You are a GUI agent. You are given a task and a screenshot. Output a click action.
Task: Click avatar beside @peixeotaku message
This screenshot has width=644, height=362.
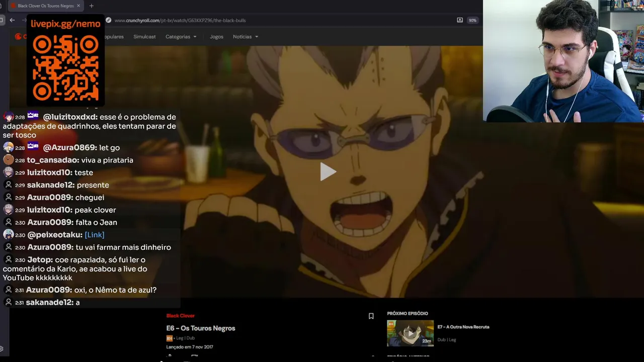tap(8, 234)
